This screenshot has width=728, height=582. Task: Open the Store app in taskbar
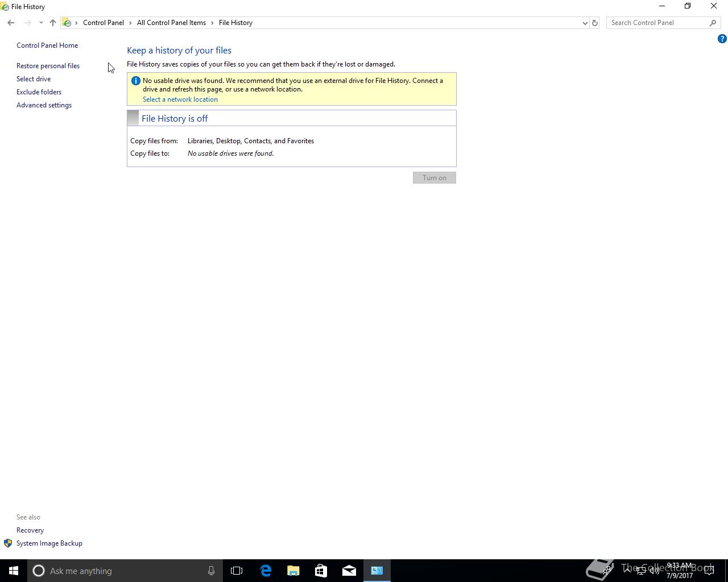(321, 571)
